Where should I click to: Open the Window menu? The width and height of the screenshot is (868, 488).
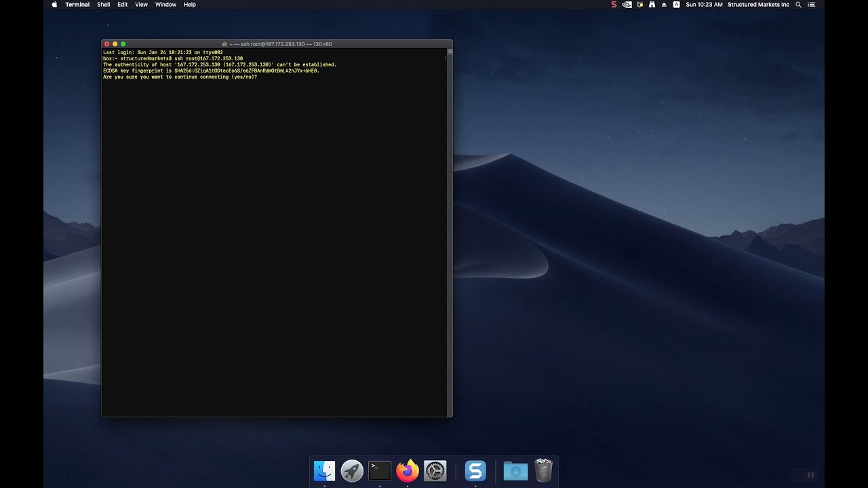click(x=165, y=4)
